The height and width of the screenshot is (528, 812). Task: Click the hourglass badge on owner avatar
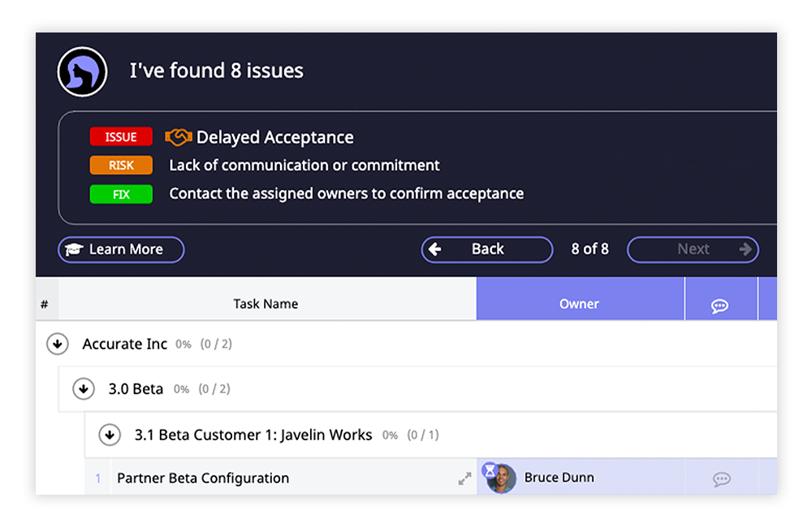click(x=490, y=469)
